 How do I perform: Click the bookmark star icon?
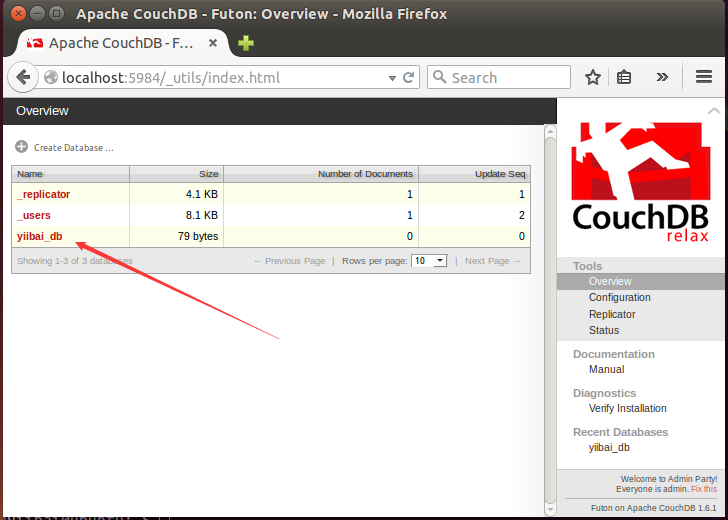pyautogui.click(x=593, y=78)
